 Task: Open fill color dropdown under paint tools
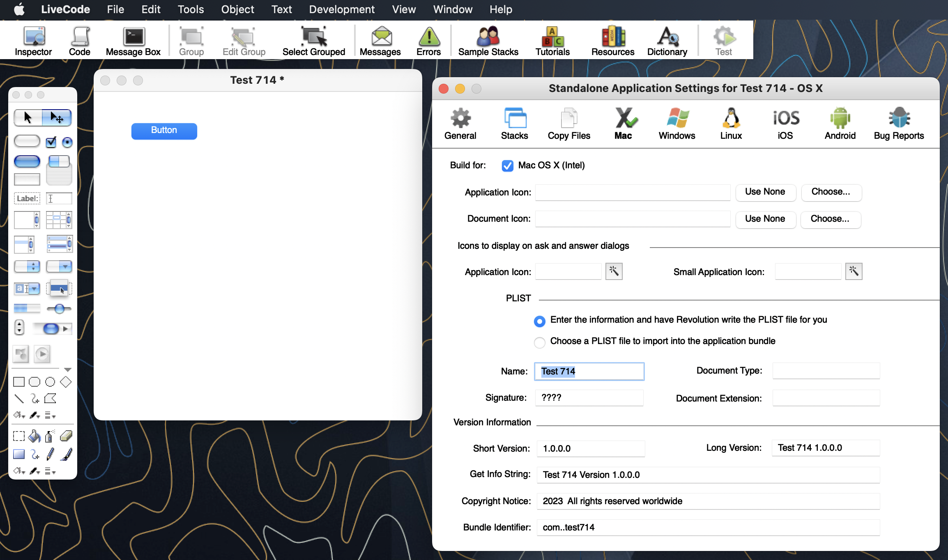coord(19,471)
